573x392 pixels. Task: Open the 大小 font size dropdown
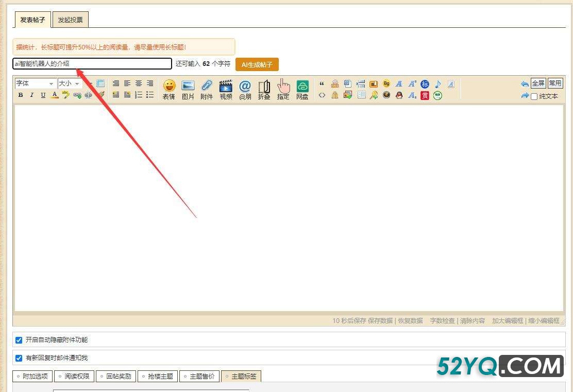[x=69, y=83]
